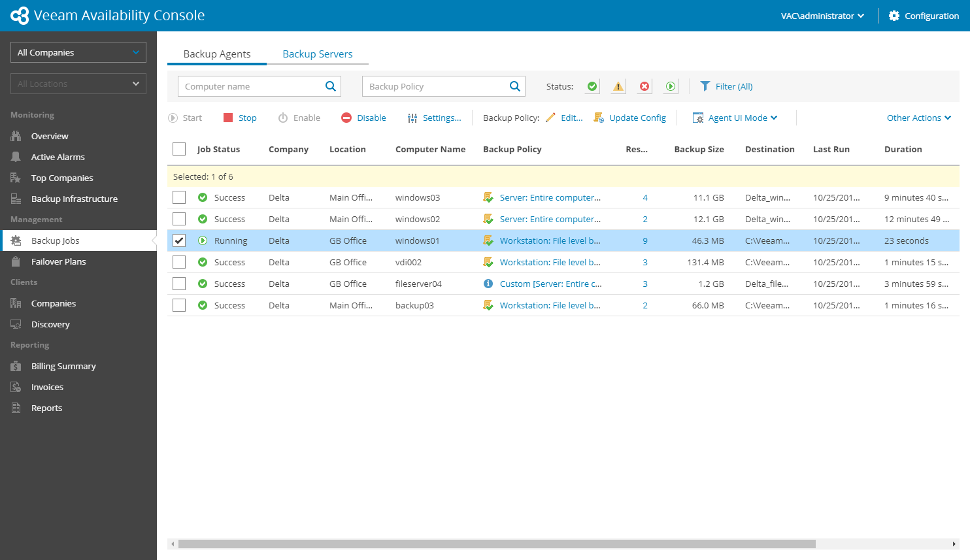This screenshot has width=970, height=560.
Task: Open the Custom Server policy link for fileserver04
Action: 550,284
